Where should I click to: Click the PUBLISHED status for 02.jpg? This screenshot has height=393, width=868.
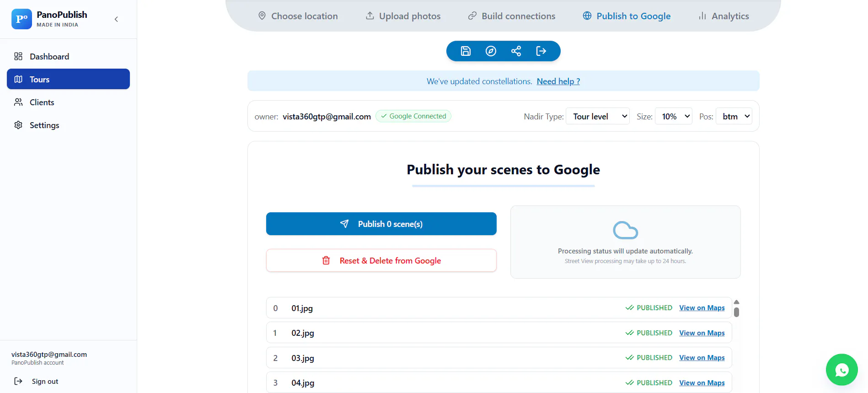click(x=649, y=333)
